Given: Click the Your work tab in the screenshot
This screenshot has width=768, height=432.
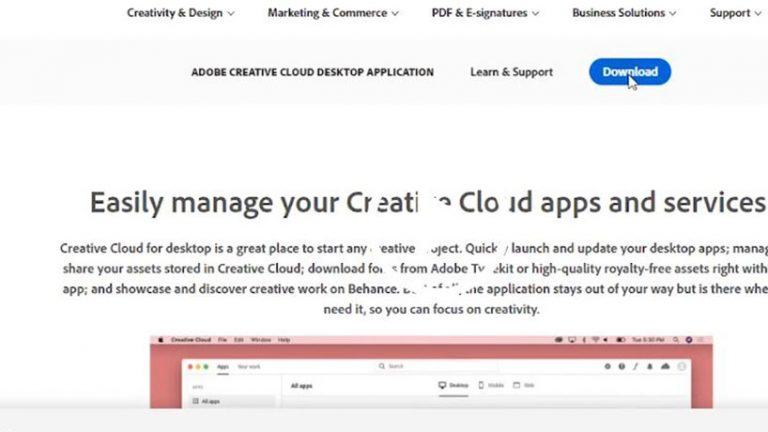Looking at the screenshot, I should (249, 367).
